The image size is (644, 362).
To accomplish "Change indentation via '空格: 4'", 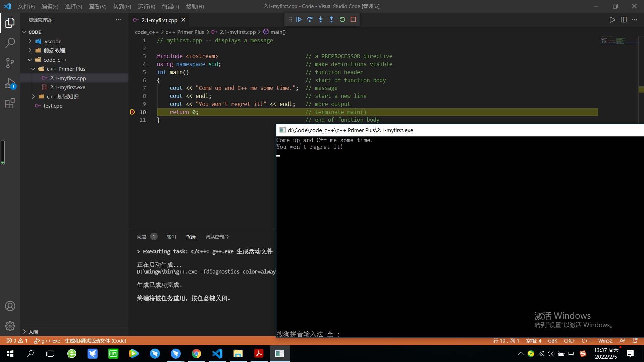I will pyautogui.click(x=534, y=341).
